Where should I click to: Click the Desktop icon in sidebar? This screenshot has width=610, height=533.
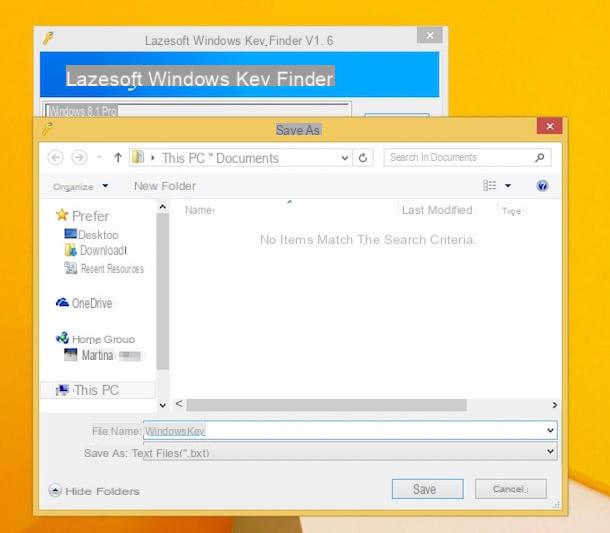click(x=70, y=233)
